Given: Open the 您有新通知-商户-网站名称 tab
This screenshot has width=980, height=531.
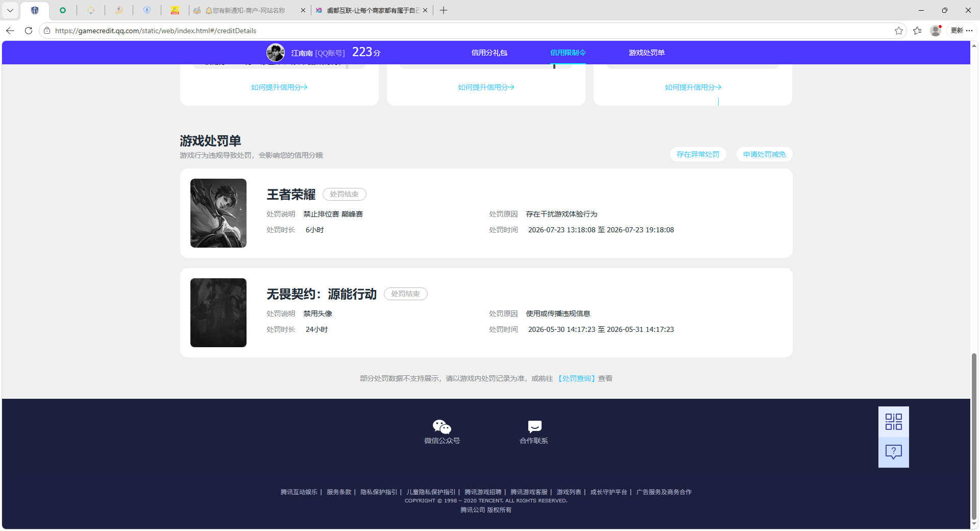Looking at the screenshot, I should point(249,10).
